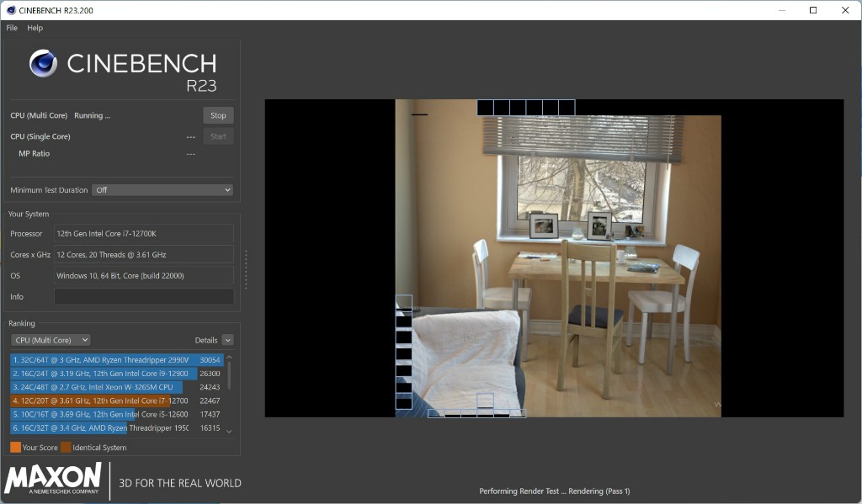862x504 pixels.
Task: Click the Cores x GHz field
Action: pos(143,254)
